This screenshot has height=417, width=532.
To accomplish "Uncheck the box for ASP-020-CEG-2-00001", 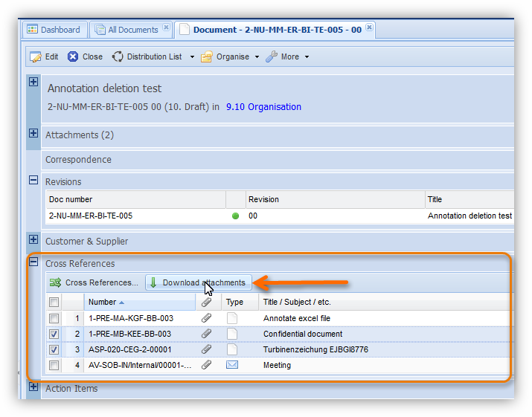I will (54, 349).
